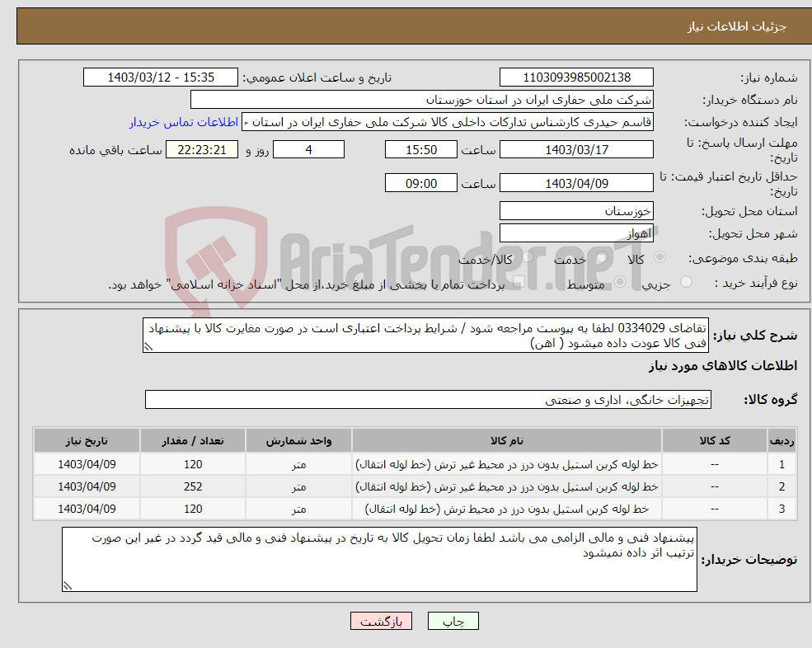Click the delivery city field اهواز
Image resolution: width=812 pixels, height=648 pixels.
coord(576,233)
